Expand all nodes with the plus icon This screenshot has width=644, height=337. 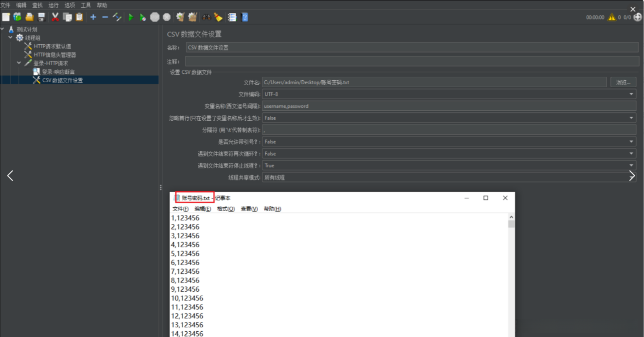click(x=93, y=17)
